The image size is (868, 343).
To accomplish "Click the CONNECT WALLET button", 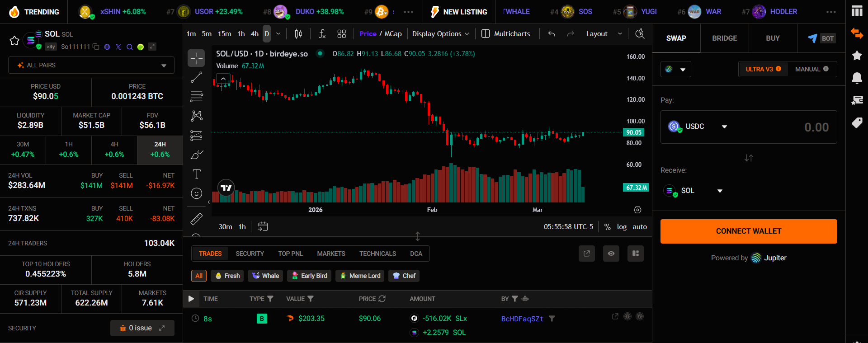I will pos(749,231).
